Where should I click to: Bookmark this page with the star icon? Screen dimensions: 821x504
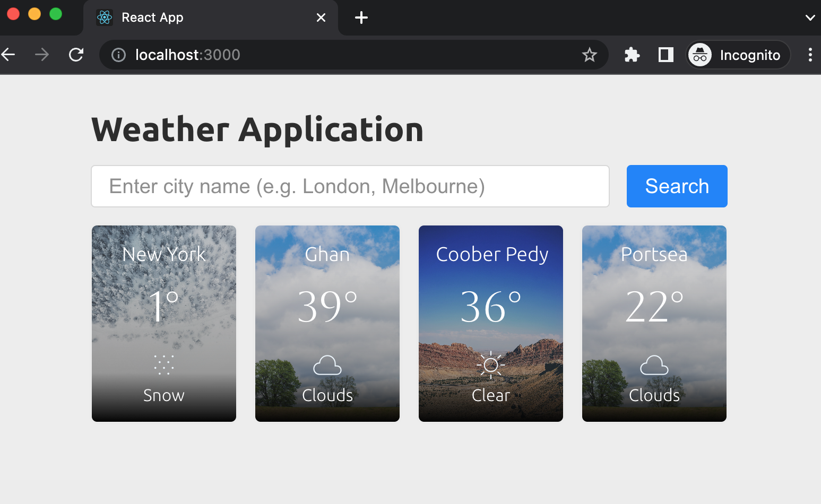tap(589, 55)
